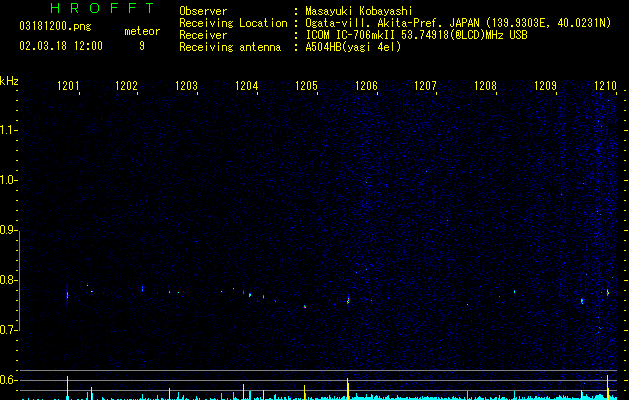
Task: Click the 0.9 kHz frequency label
Action: coord(8,230)
